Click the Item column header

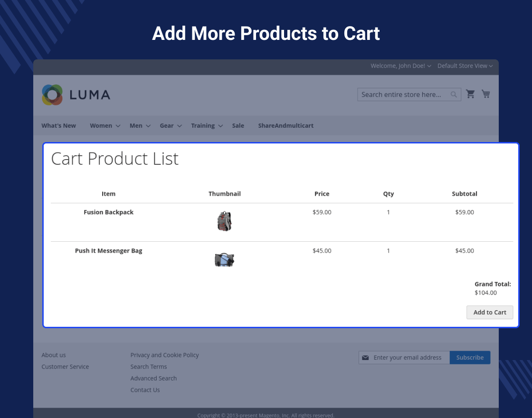[109, 194]
